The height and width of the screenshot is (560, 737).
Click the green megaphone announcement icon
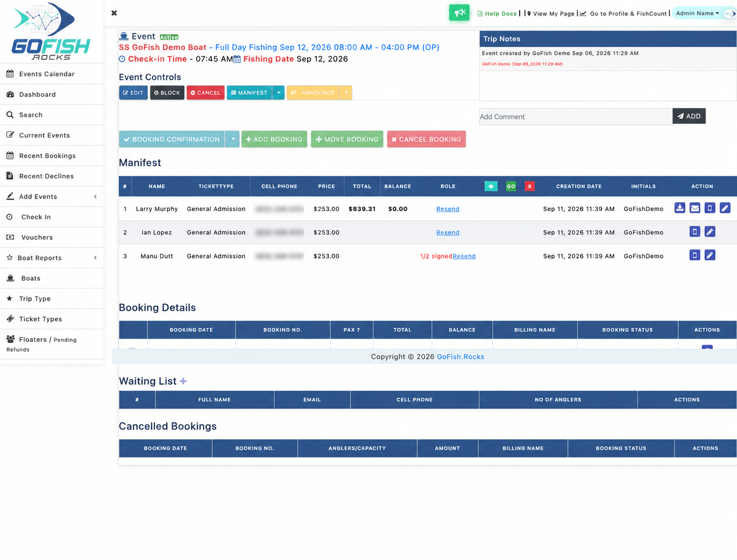click(459, 13)
